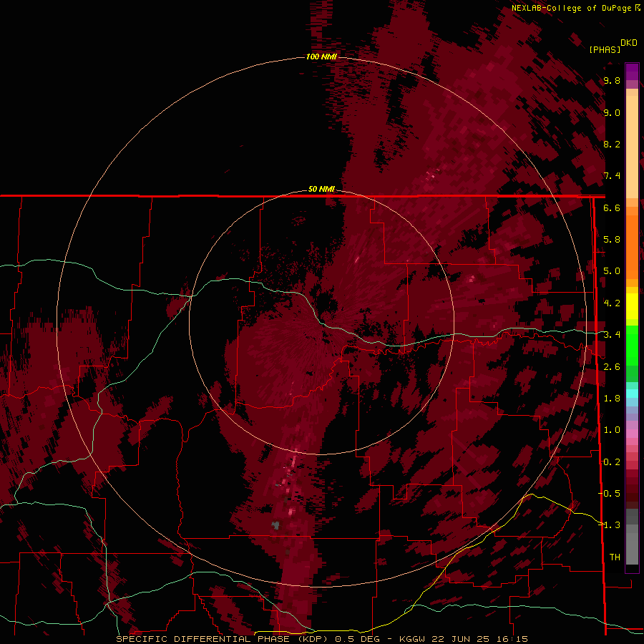Click the cyan segment of the color bar
This screenshot has height=644, width=644.
[x=632, y=394]
